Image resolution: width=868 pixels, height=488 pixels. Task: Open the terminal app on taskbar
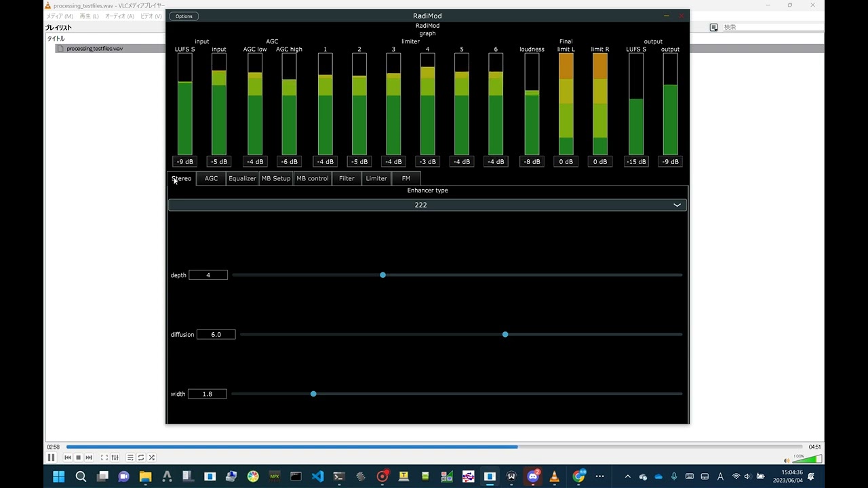click(x=339, y=476)
